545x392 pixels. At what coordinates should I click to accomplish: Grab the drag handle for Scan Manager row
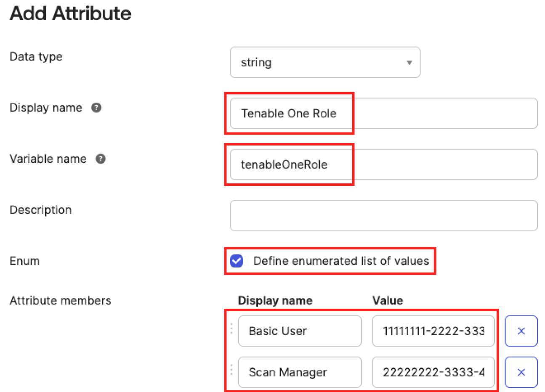[x=231, y=370]
